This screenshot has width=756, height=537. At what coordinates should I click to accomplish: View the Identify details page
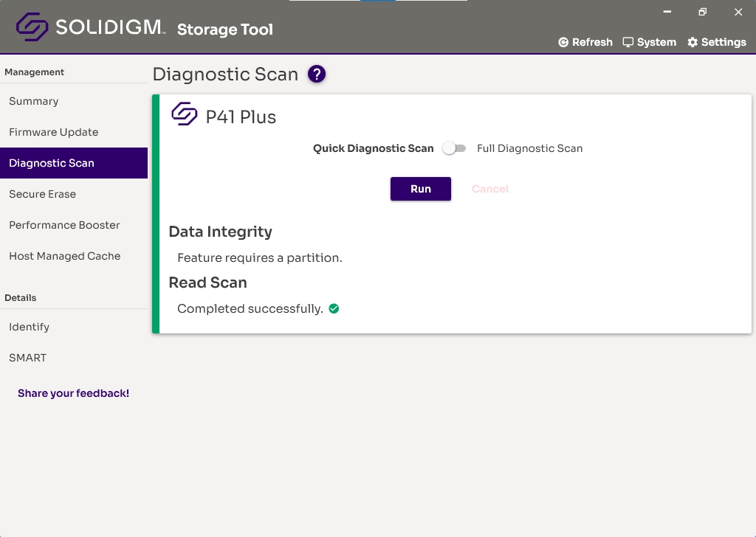74,327
